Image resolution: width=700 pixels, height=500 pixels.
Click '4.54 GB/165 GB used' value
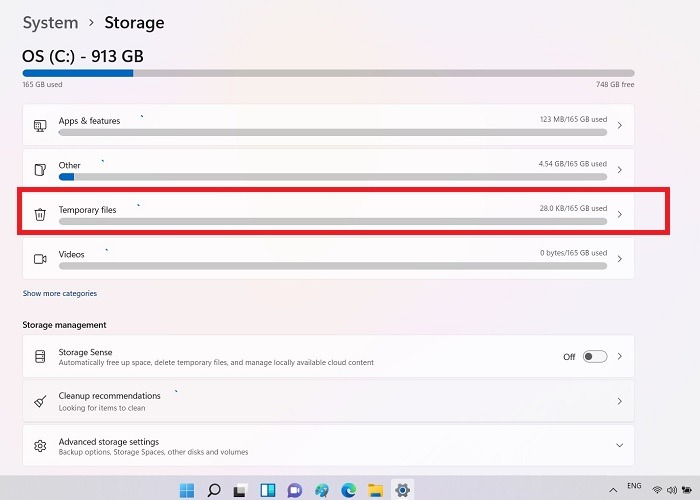click(x=573, y=164)
